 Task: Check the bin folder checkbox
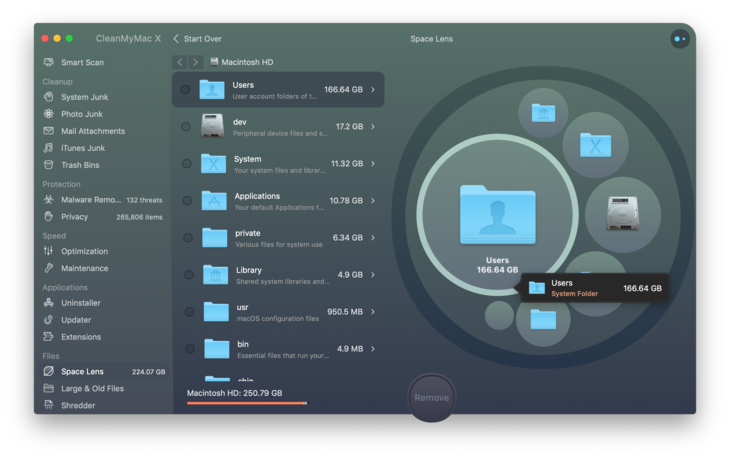pos(190,349)
